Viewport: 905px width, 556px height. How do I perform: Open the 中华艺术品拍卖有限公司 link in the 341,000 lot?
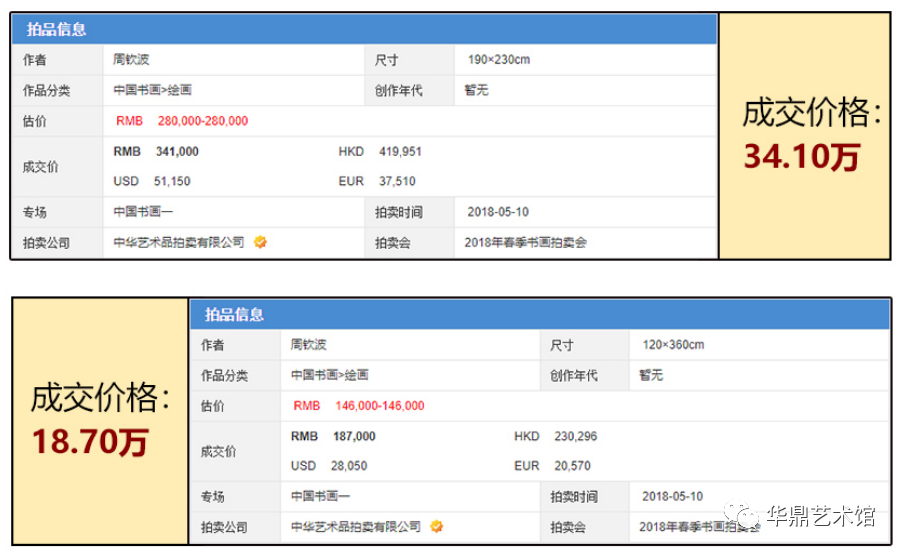pyautogui.click(x=179, y=242)
